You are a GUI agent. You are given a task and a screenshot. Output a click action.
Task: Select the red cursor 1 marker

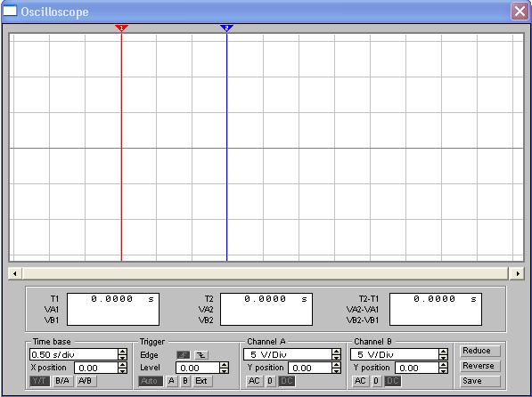tap(121, 28)
